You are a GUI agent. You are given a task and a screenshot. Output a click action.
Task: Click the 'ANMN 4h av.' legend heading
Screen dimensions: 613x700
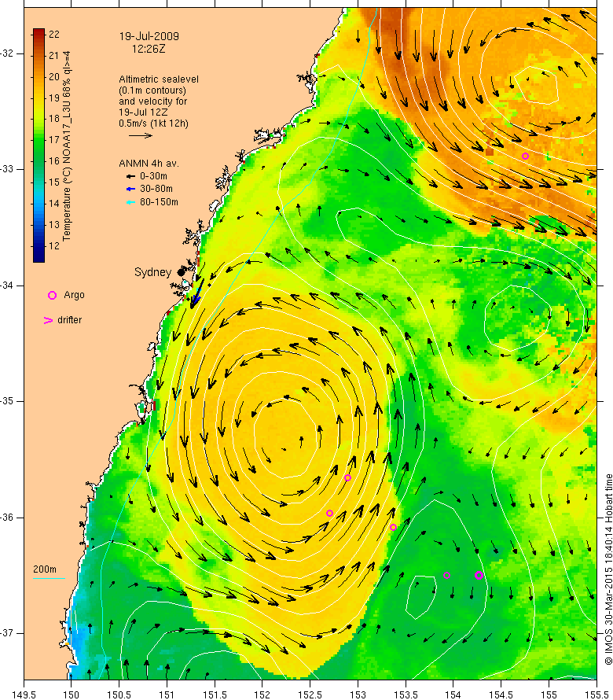[x=149, y=164]
